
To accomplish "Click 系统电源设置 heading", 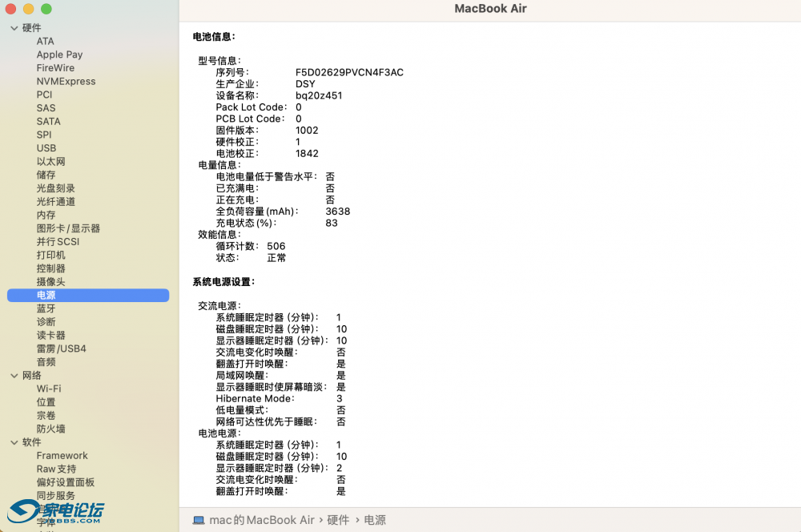I will [x=223, y=282].
